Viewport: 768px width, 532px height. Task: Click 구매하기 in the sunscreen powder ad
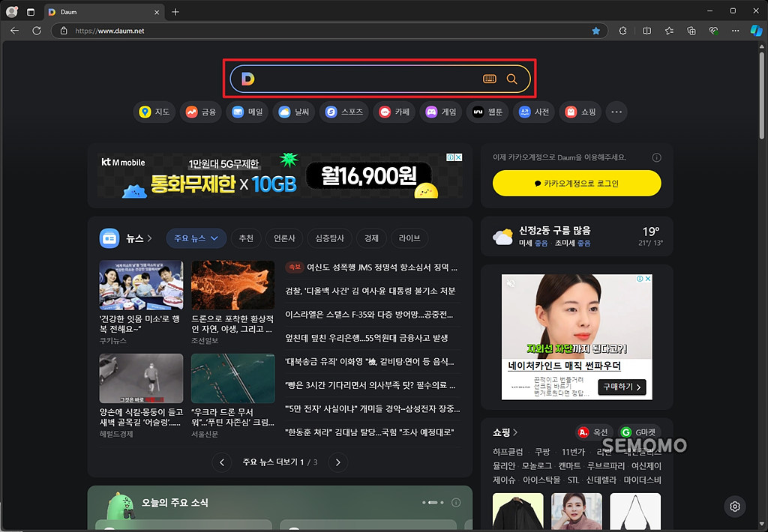(x=622, y=387)
